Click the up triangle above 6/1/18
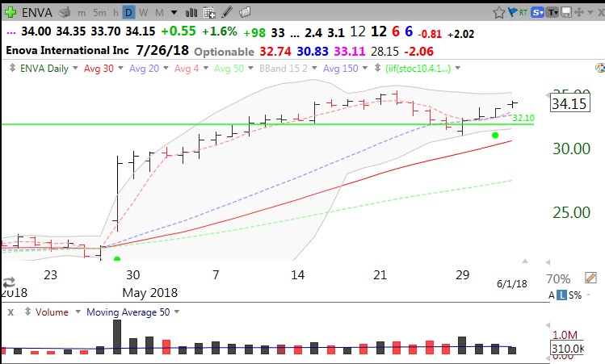This screenshot has width=605, height=364. (x=525, y=261)
